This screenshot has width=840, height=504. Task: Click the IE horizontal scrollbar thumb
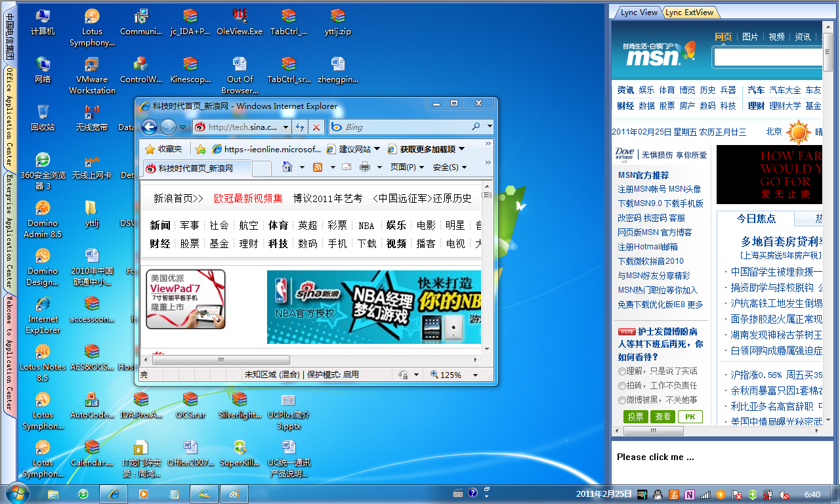tap(220, 360)
